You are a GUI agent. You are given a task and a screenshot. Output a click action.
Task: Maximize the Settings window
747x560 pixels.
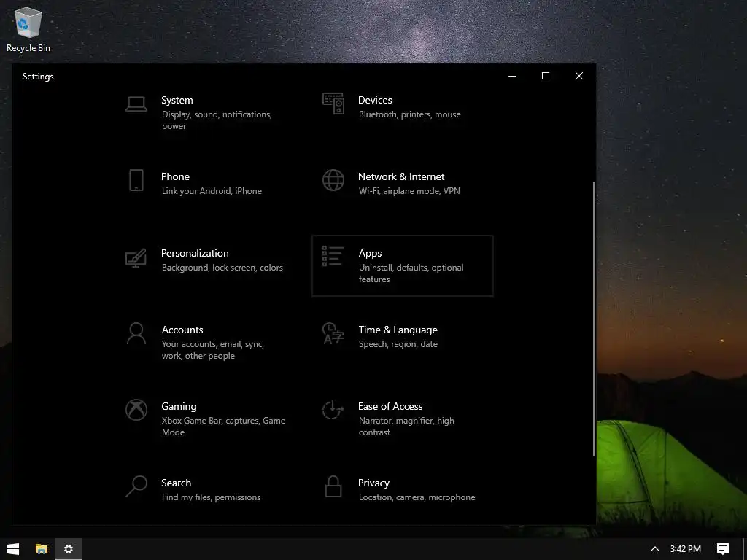pos(546,76)
